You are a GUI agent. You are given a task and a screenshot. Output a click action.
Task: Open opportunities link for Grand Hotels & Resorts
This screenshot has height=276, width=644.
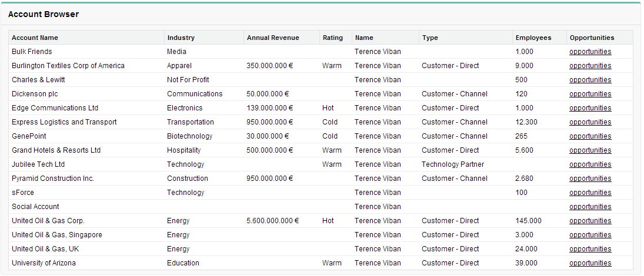pos(590,150)
